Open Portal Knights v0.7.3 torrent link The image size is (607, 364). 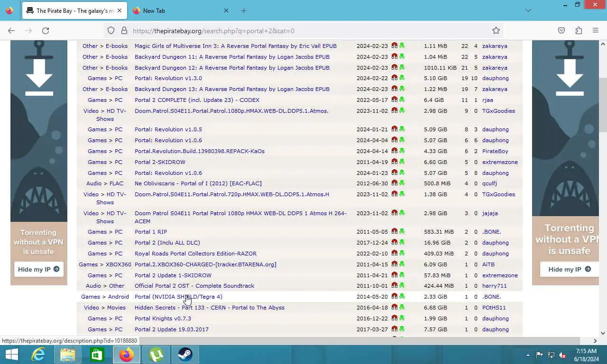(163, 318)
